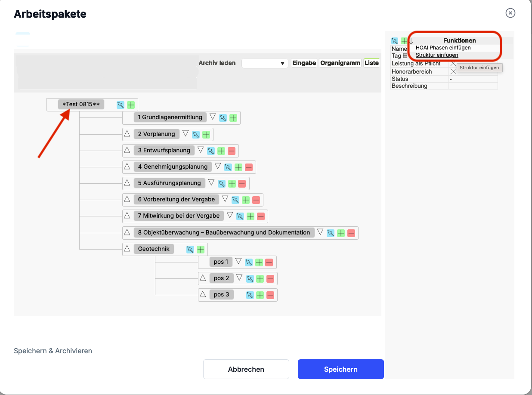Click red minus icon on 3 Entwurfsplanung
Image resolution: width=532 pixels, height=395 pixels.
(x=232, y=151)
